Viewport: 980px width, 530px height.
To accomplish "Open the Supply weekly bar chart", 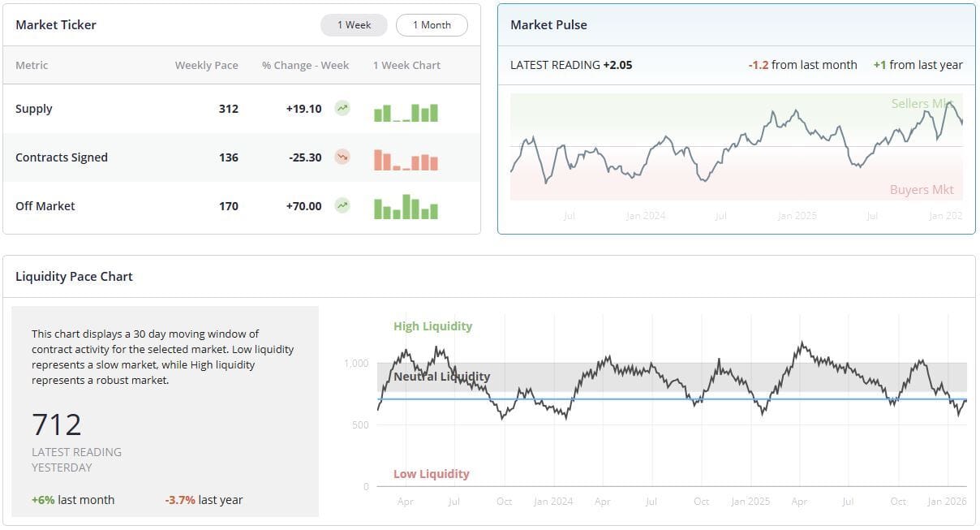I will (x=406, y=112).
